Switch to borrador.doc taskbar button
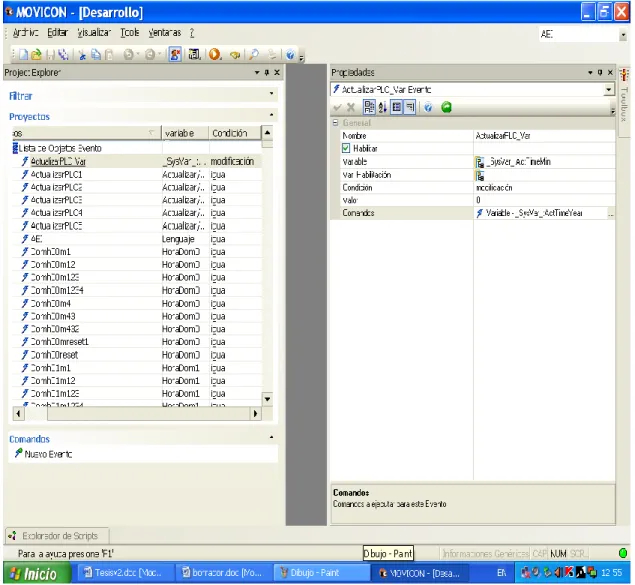The image size is (635, 585). coord(222,573)
